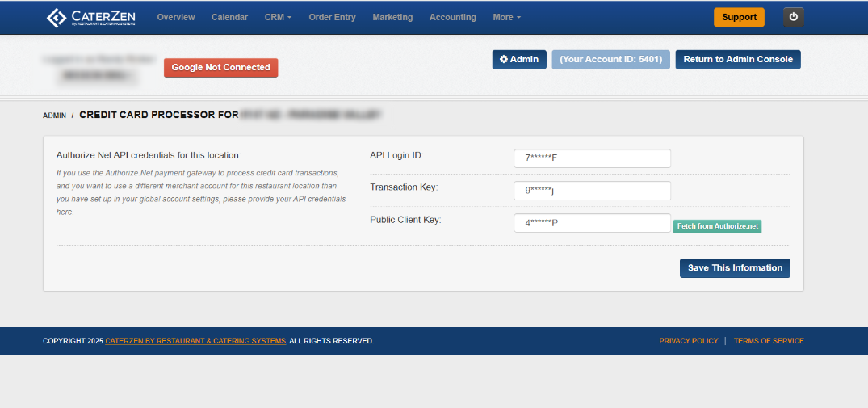Click the 'CREDIT CARD PROCESSOR FOR' heading
Viewport: 868px width, 408px height.
click(159, 116)
